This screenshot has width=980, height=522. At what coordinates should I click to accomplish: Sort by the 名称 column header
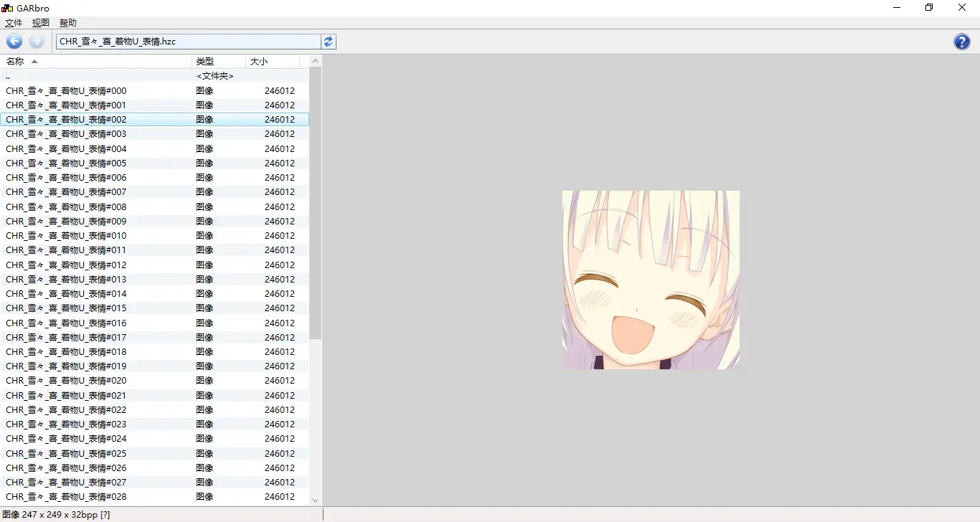96,62
